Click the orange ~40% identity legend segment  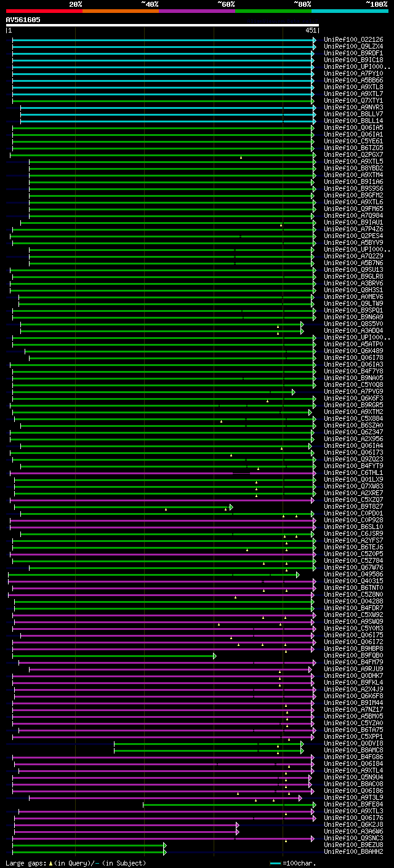point(121,10)
